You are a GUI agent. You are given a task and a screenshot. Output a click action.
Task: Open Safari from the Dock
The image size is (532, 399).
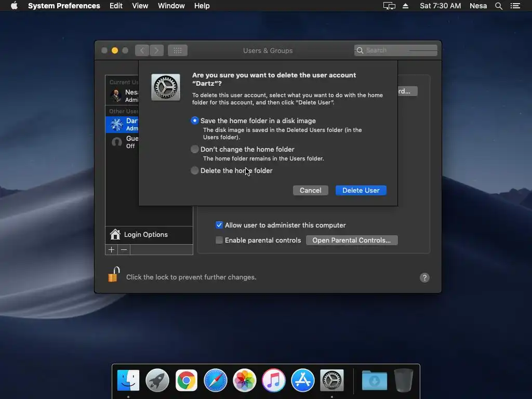pos(216,380)
